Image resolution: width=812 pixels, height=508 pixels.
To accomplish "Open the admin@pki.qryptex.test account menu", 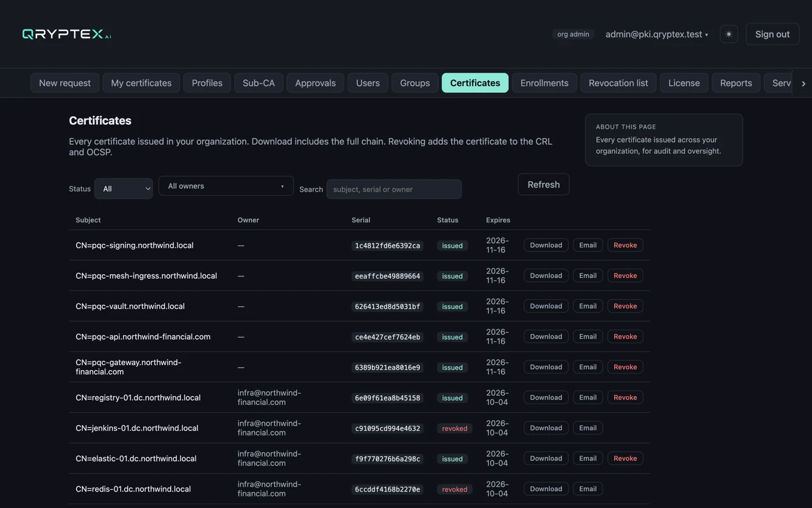I will tap(657, 34).
